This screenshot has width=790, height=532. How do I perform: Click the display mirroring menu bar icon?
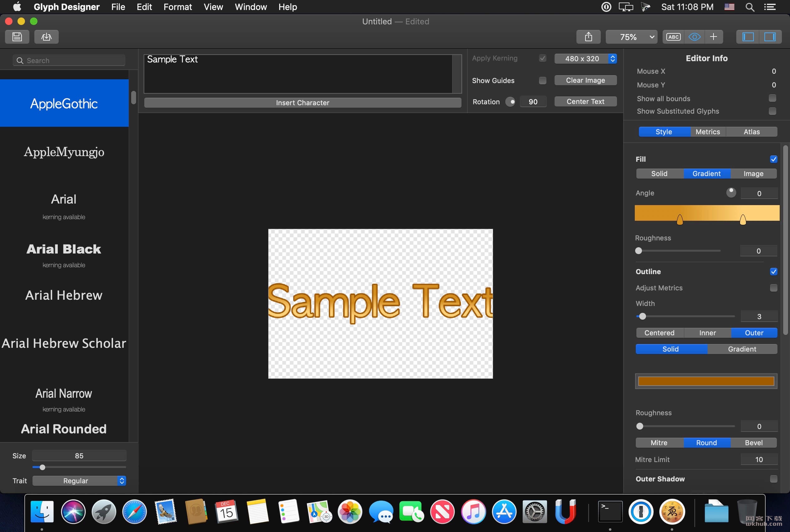[x=626, y=7]
